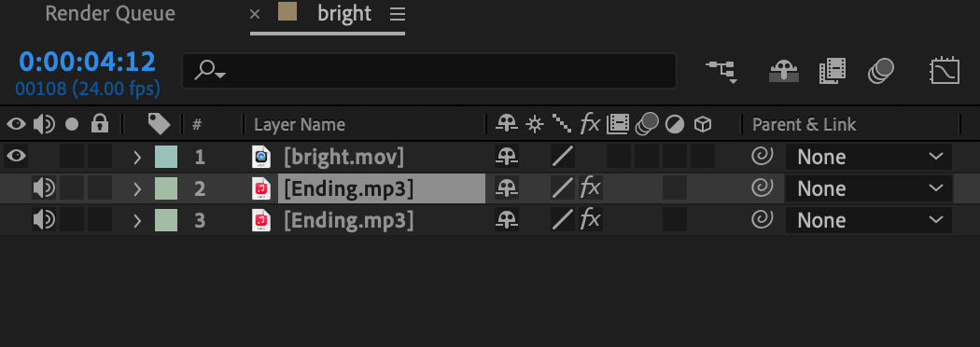Expand the bright.mov layer properties
Image resolution: width=980 pixels, height=347 pixels.
(137, 158)
